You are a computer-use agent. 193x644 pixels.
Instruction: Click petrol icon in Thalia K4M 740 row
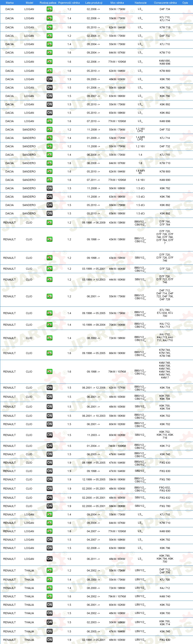pyautogui.click(x=50, y=596)
